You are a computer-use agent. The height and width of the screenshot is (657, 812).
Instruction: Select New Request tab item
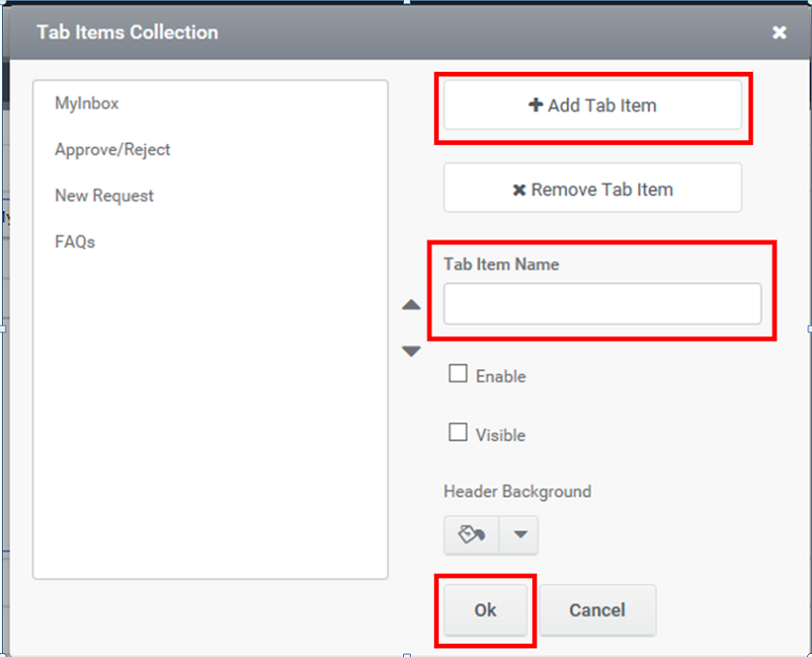click(x=104, y=195)
